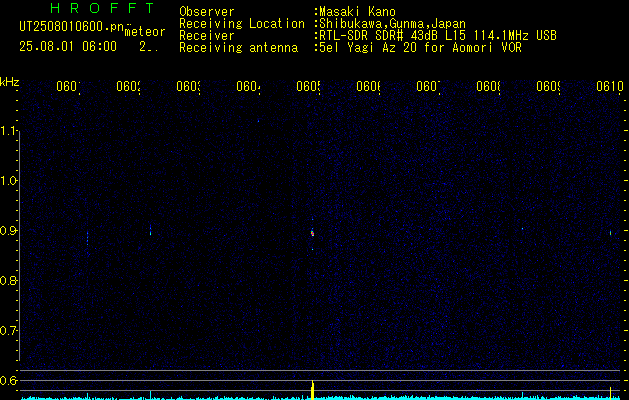
Task: Click the Receiver label
Action: click(x=207, y=36)
